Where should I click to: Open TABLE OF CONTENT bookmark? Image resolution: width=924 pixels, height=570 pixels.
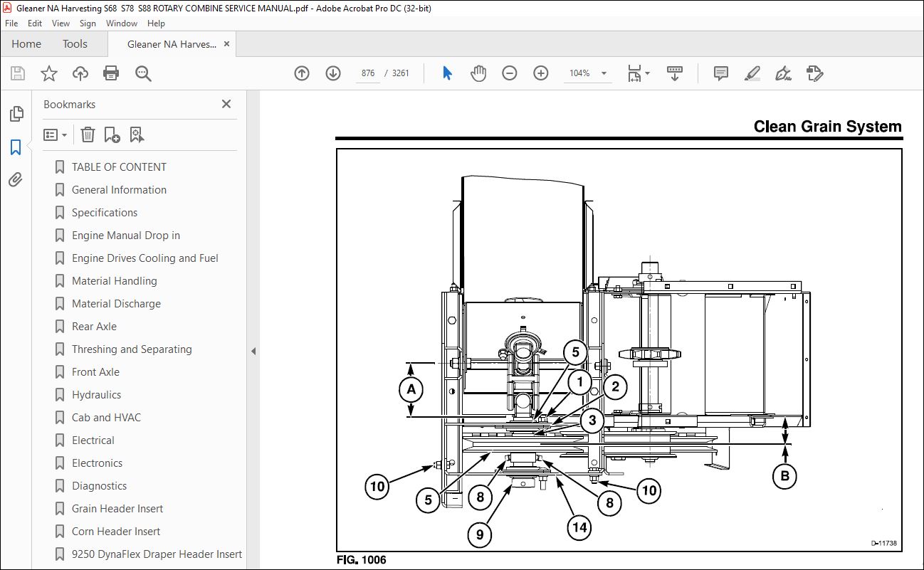(x=119, y=167)
